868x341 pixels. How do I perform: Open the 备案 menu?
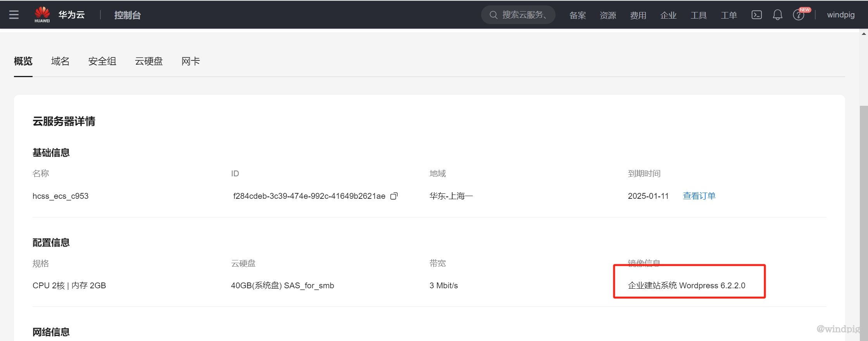tap(578, 15)
